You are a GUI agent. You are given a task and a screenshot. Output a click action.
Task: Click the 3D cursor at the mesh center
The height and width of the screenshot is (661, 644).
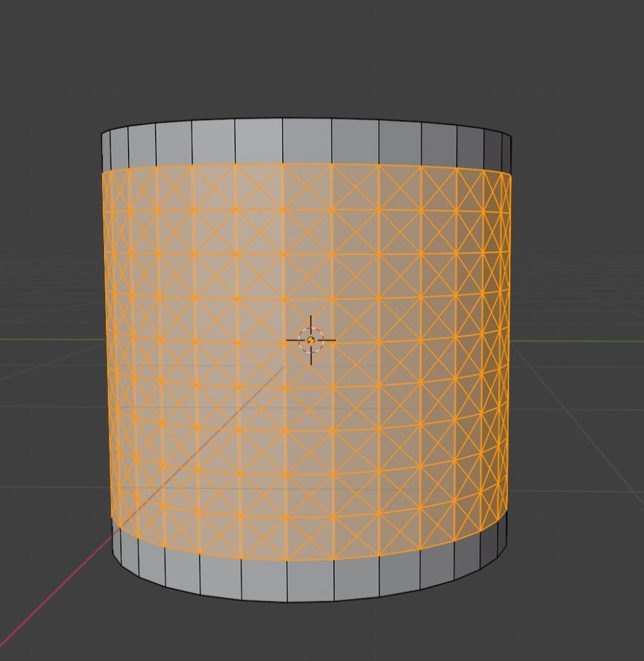[x=311, y=340]
